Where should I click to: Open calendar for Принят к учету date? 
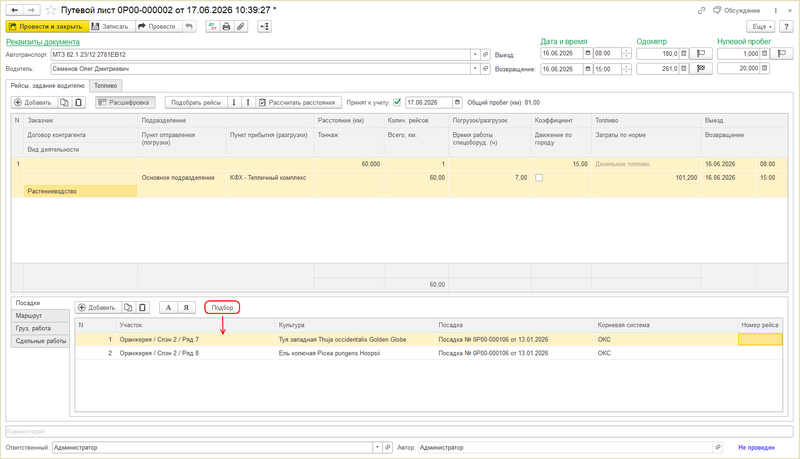click(457, 103)
